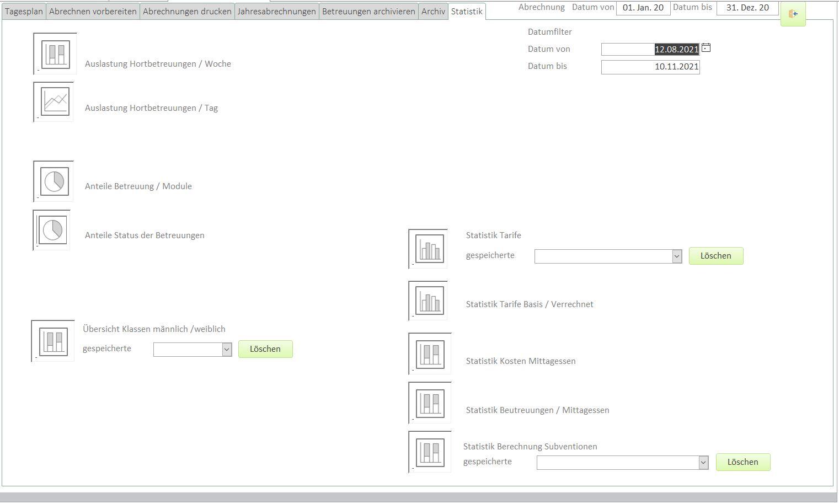
Task: Click the Datum bis filter field
Action: pos(650,67)
